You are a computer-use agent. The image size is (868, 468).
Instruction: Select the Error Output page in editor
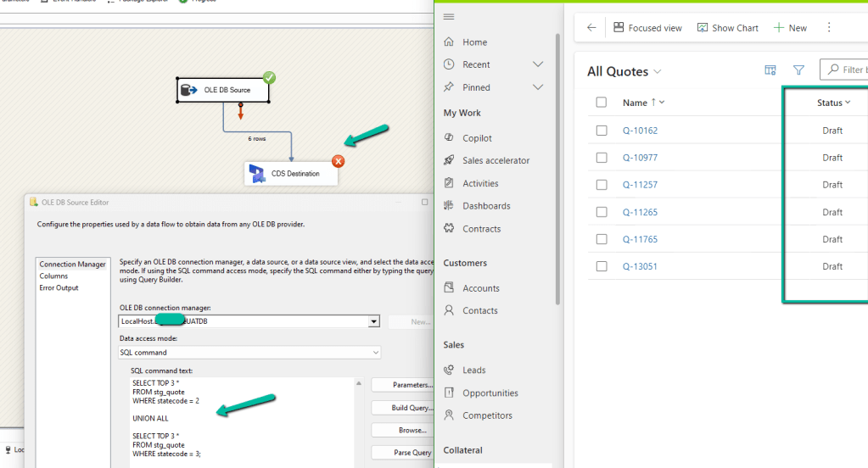point(59,287)
